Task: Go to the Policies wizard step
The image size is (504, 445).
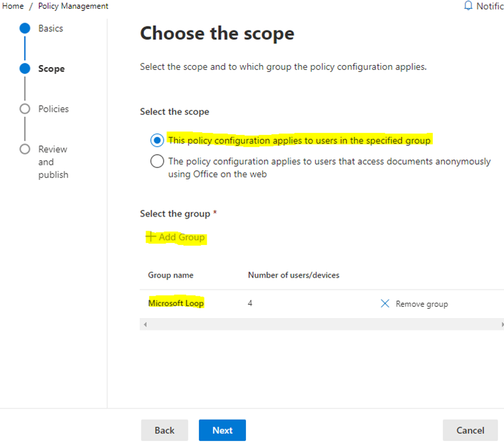Action: pos(53,109)
